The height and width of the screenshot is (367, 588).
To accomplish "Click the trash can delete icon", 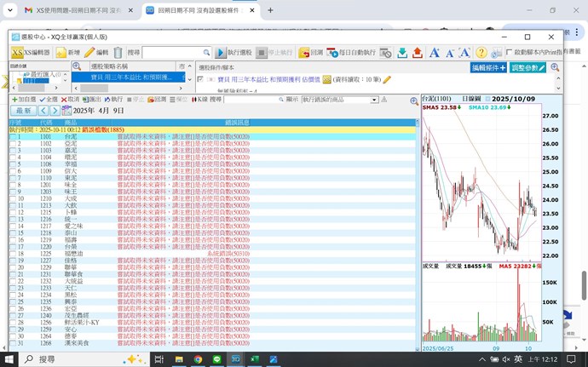I will tap(118, 53).
